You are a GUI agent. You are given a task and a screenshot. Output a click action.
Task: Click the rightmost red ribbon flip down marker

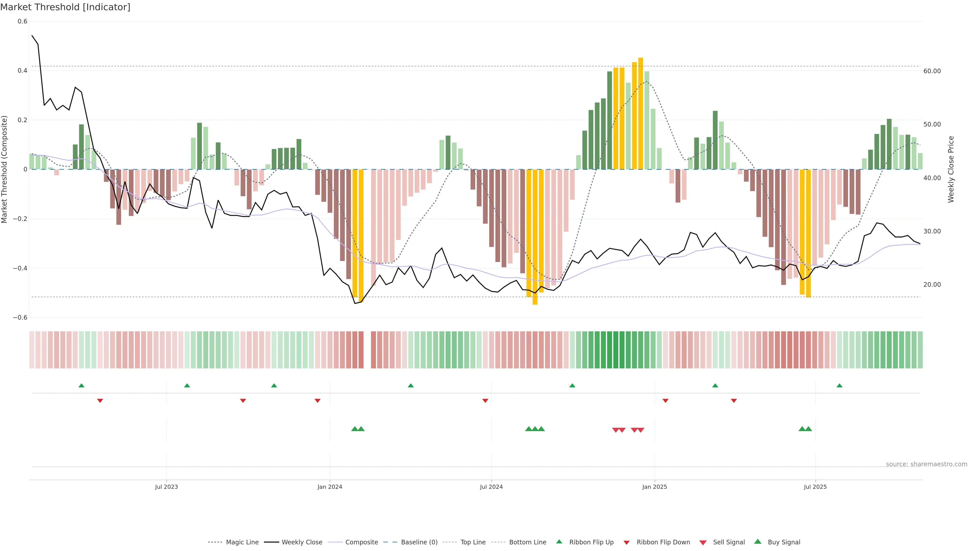(733, 400)
